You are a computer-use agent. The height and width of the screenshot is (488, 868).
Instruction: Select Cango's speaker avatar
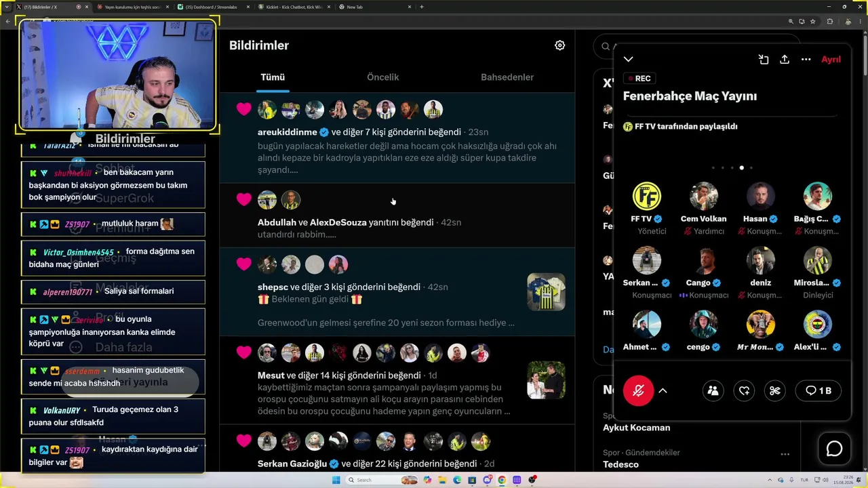point(704,260)
